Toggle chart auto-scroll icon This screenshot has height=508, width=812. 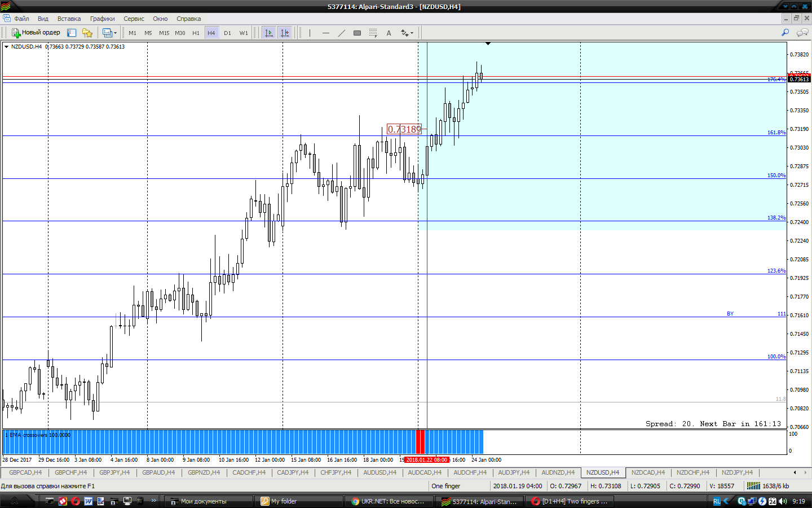click(269, 33)
